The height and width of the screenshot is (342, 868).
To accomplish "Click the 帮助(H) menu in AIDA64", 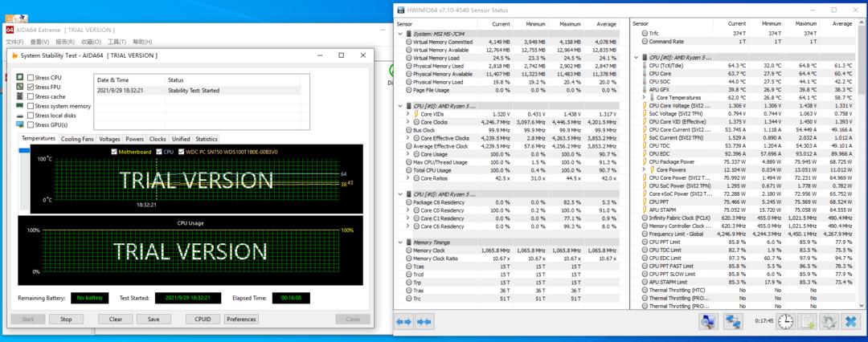I will [x=142, y=42].
